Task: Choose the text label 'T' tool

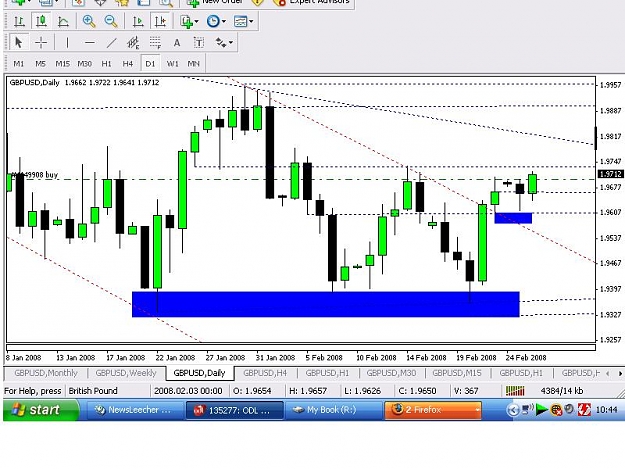Action: tap(199, 42)
